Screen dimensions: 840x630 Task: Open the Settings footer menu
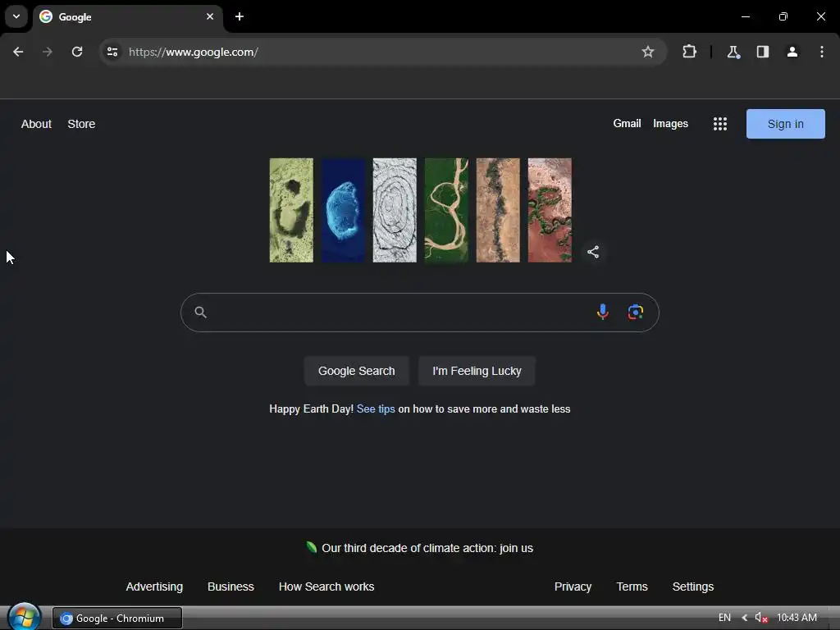692,587
